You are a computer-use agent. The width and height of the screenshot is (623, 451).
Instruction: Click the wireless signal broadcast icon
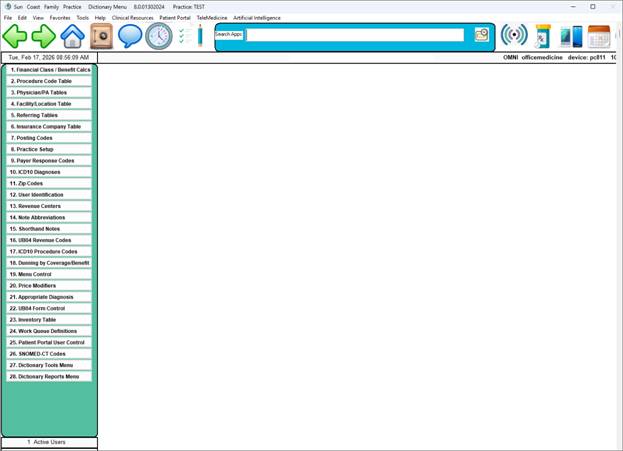514,36
